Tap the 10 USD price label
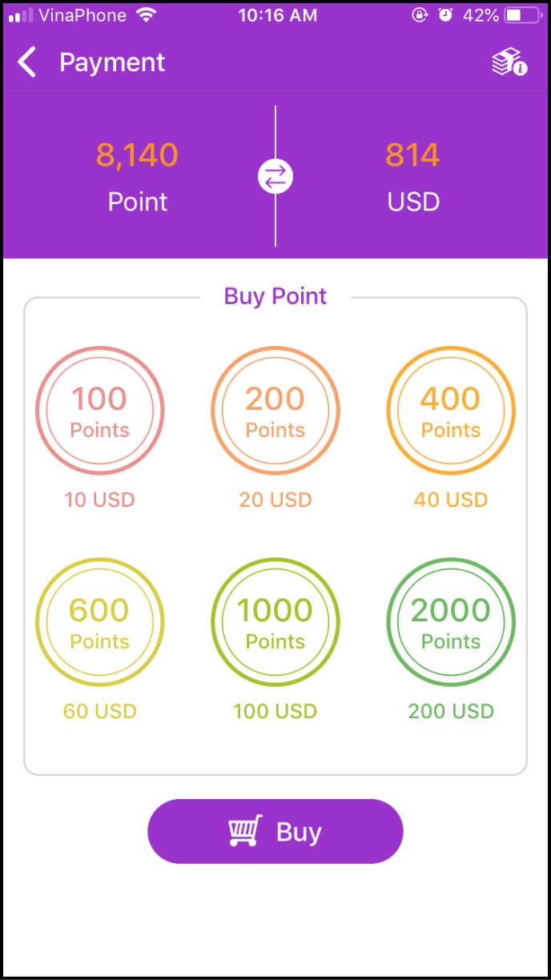This screenshot has height=980, width=551. point(100,500)
